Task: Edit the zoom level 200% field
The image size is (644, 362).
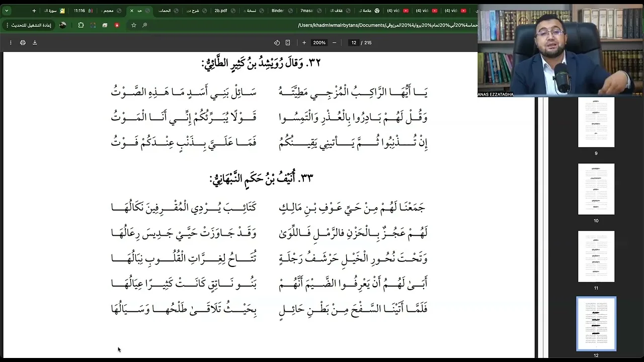Action: point(319,43)
